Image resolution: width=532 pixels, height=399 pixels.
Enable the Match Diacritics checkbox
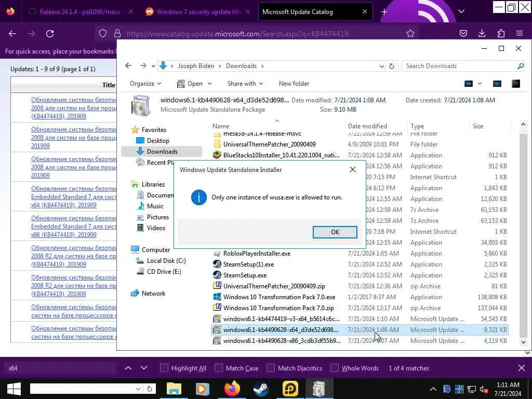(x=271, y=368)
